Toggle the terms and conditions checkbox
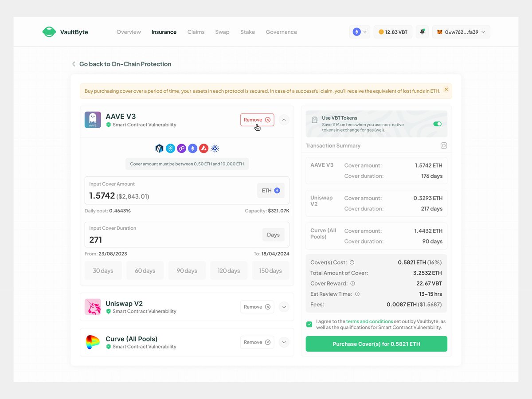Image resolution: width=532 pixels, height=399 pixels. (x=309, y=325)
